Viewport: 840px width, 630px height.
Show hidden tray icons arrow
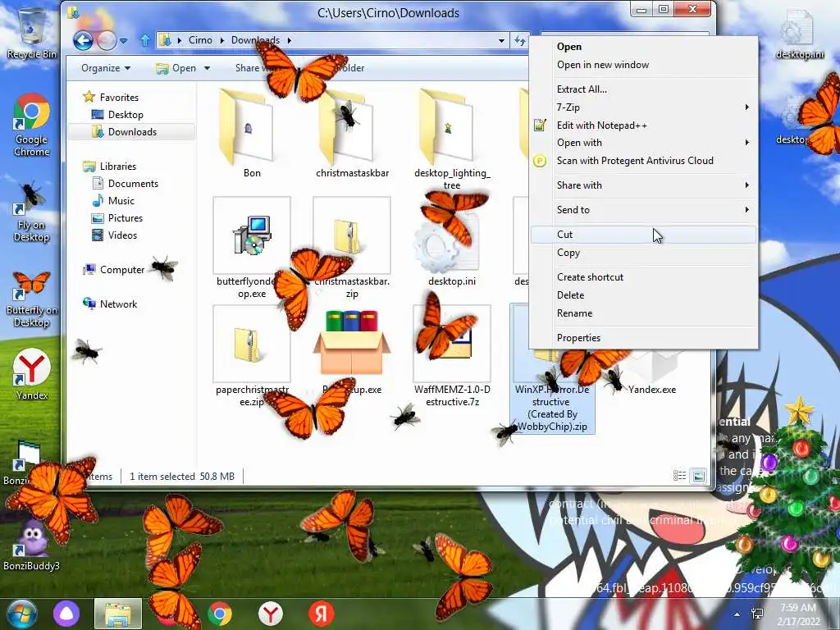(x=737, y=614)
